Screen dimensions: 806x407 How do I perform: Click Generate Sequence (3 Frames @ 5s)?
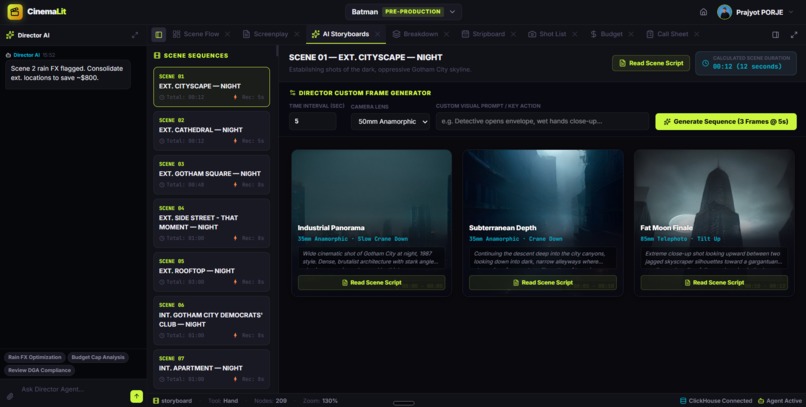pyautogui.click(x=726, y=122)
